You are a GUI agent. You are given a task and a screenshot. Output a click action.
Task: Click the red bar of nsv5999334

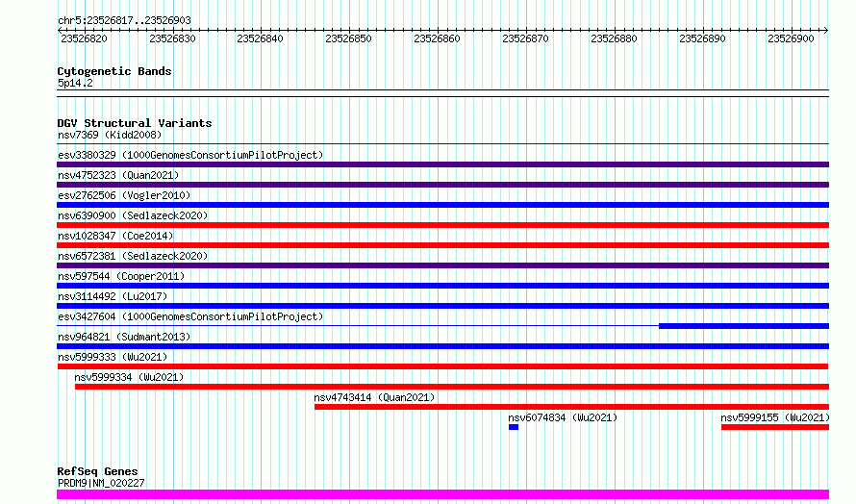[x=452, y=387]
